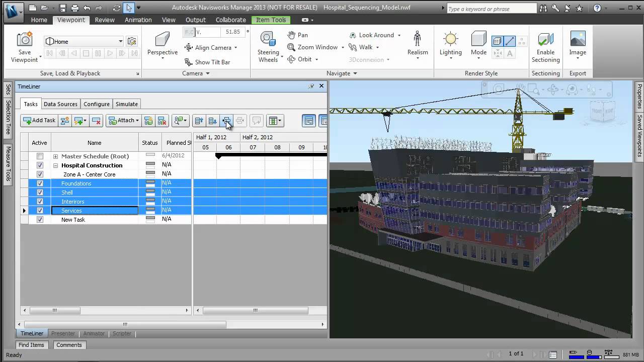Click the Lighting sun icon
Image resolution: width=644 pixels, height=362 pixels.
point(450,39)
